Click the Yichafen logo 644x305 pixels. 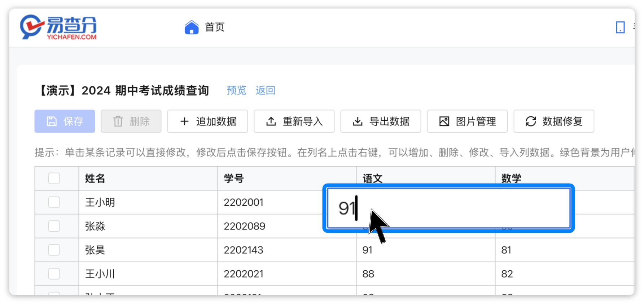[58, 27]
